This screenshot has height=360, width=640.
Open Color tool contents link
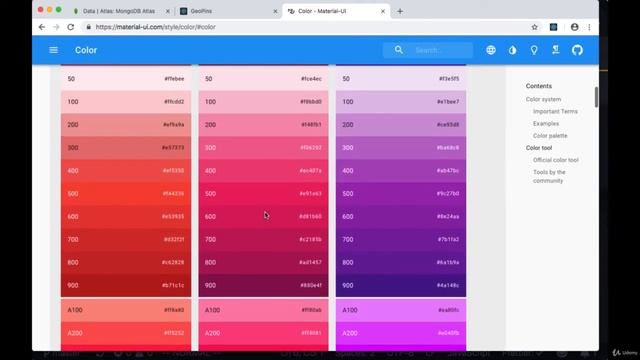(x=539, y=148)
